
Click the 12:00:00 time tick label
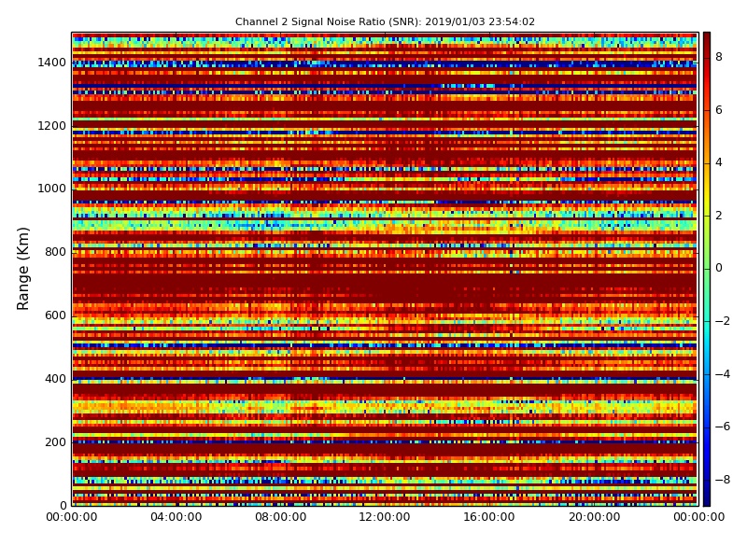(385, 517)
